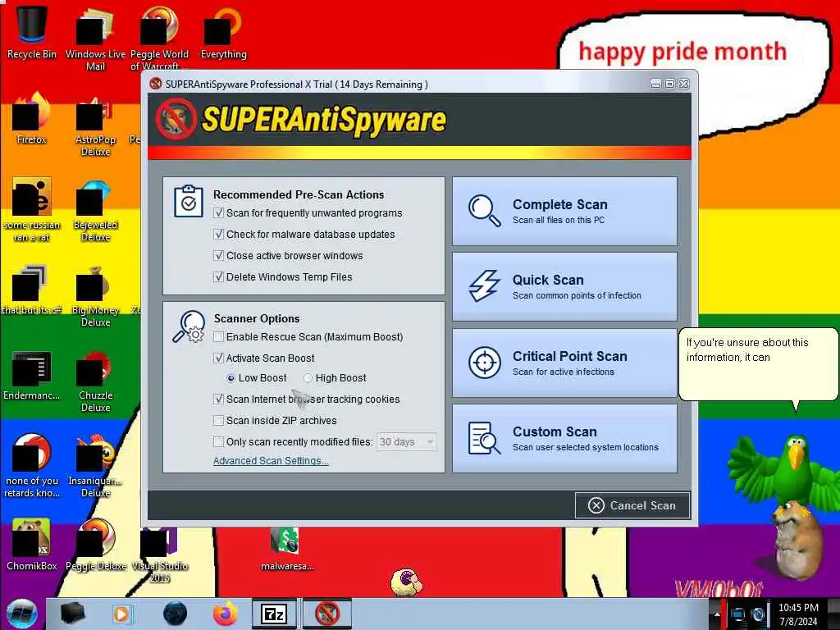Open Chuzzle Deluxe desktop icon
Image resolution: width=840 pixels, height=630 pixels.
[95, 381]
